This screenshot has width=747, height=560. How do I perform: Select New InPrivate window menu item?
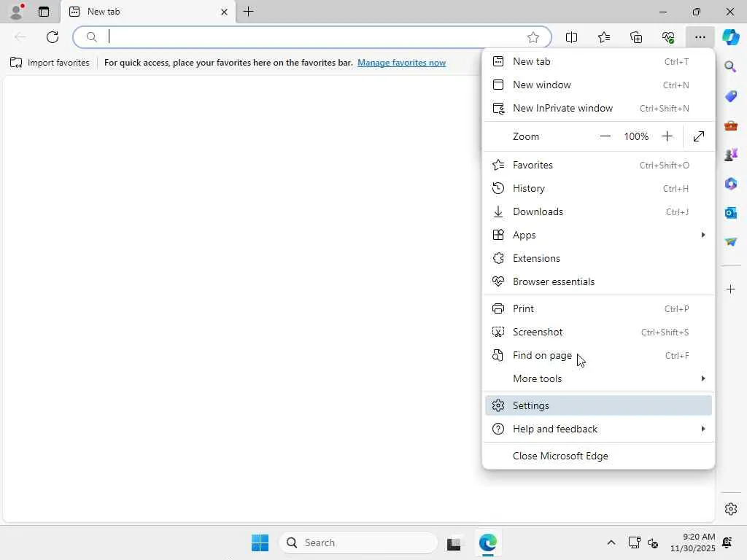pyautogui.click(x=598, y=108)
